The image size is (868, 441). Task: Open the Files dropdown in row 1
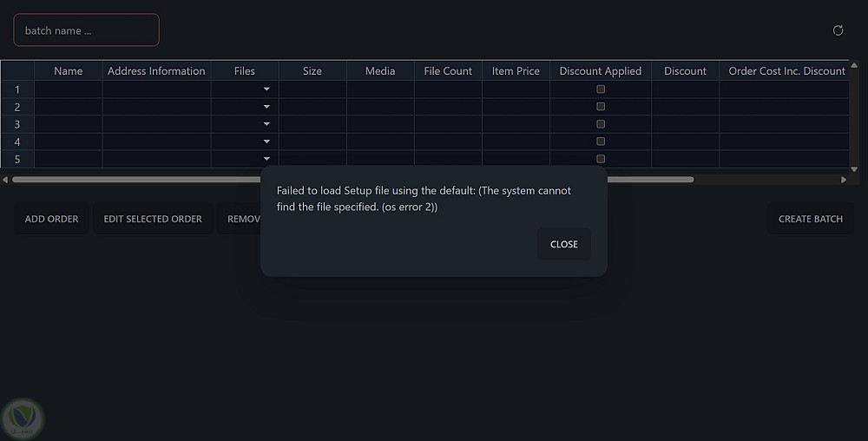pos(266,89)
